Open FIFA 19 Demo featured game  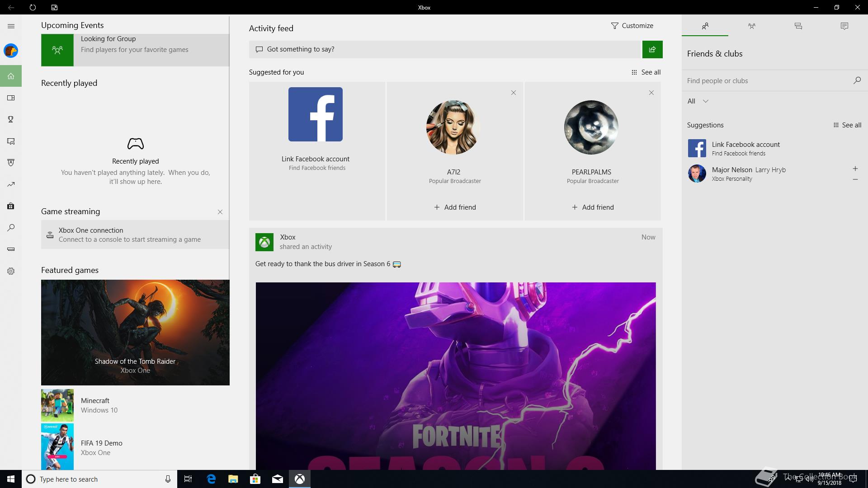(135, 447)
